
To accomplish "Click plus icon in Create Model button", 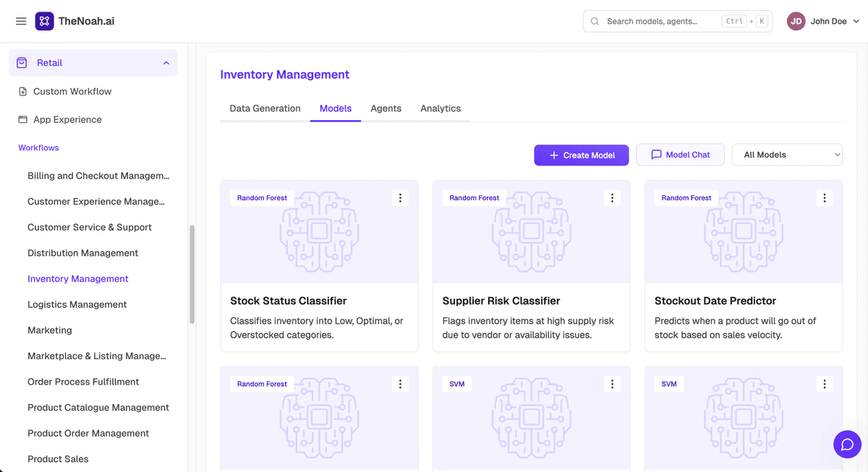I will click(554, 155).
